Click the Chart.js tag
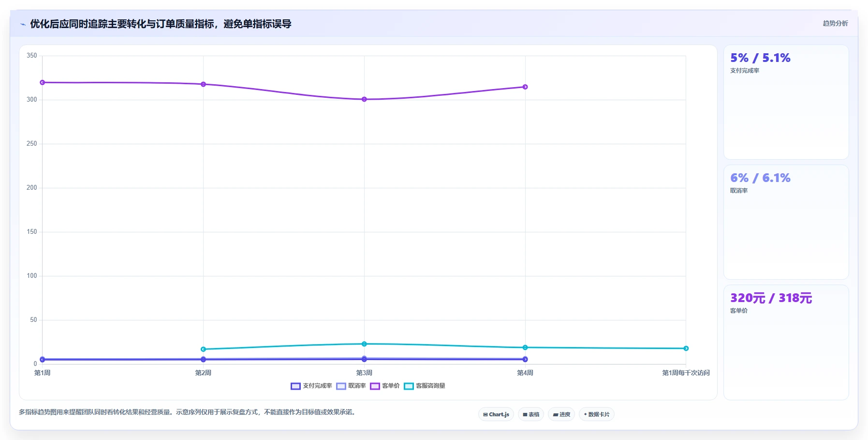868x440 pixels. [x=496, y=414]
